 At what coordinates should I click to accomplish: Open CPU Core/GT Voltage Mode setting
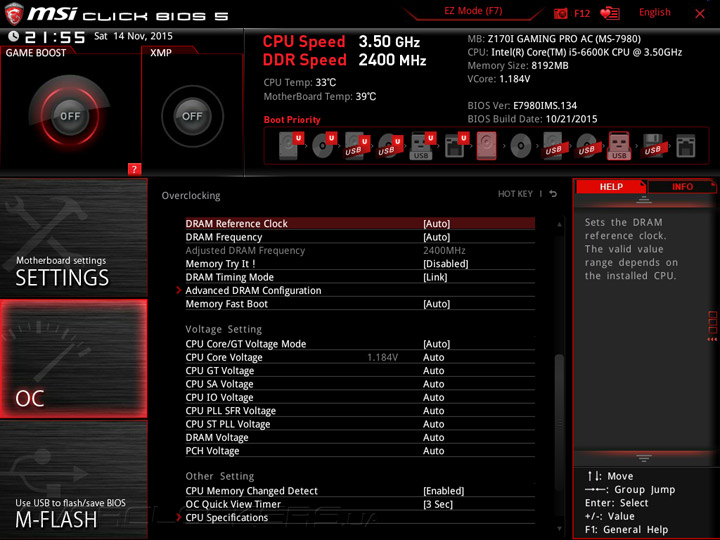(360, 344)
